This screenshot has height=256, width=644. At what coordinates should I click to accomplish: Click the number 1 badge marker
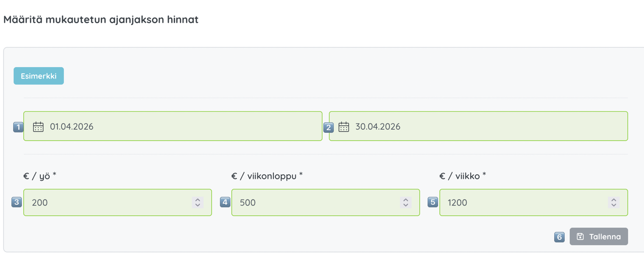(18, 127)
